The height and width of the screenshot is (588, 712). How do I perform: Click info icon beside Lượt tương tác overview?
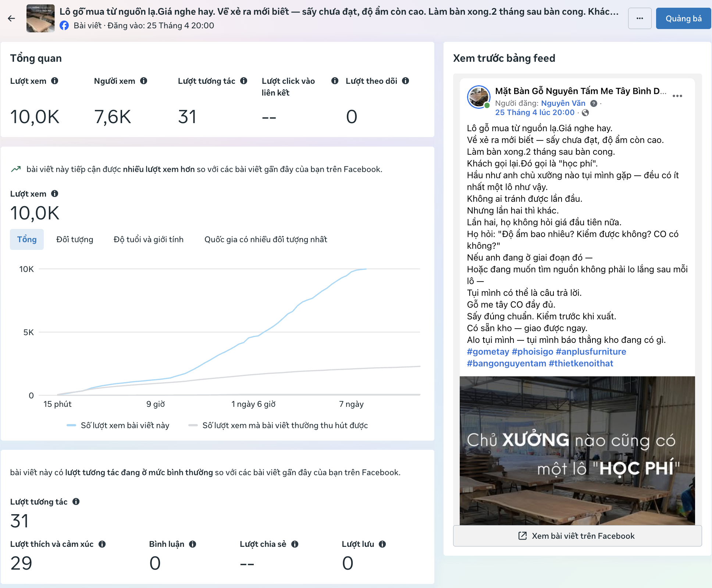[244, 81]
